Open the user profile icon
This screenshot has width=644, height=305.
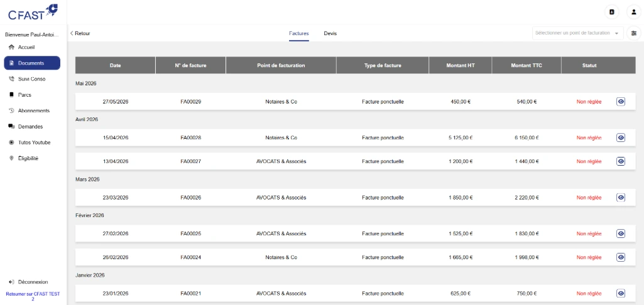pos(634,13)
